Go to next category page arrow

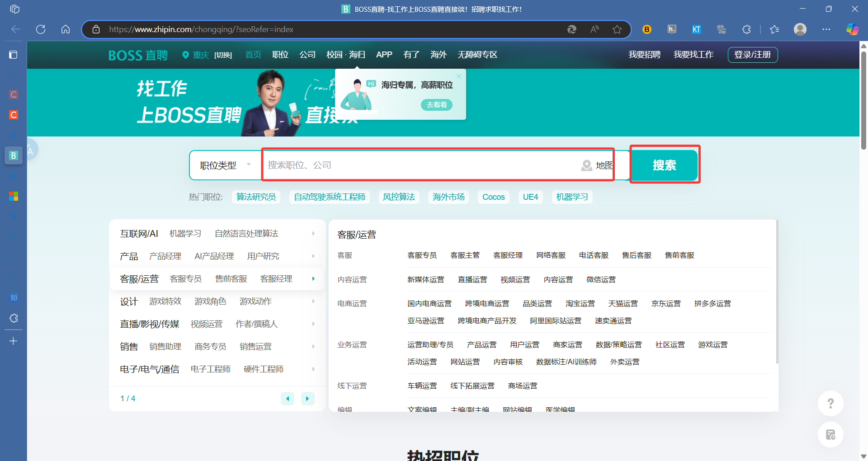point(307,399)
